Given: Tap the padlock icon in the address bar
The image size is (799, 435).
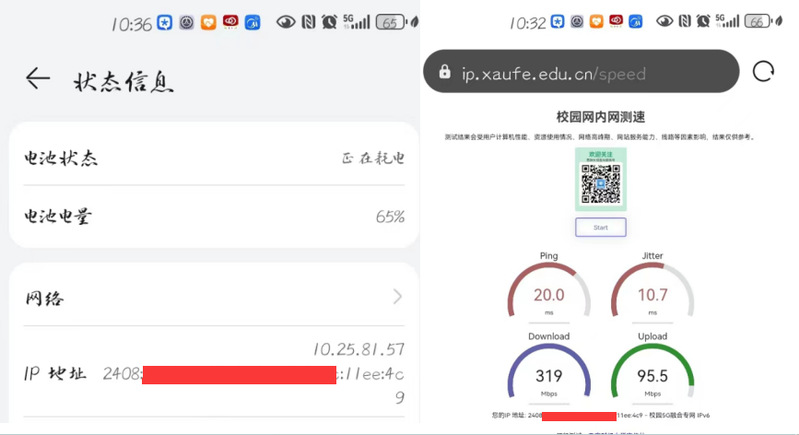Looking at the screenshot, I should tap(445, 71).
